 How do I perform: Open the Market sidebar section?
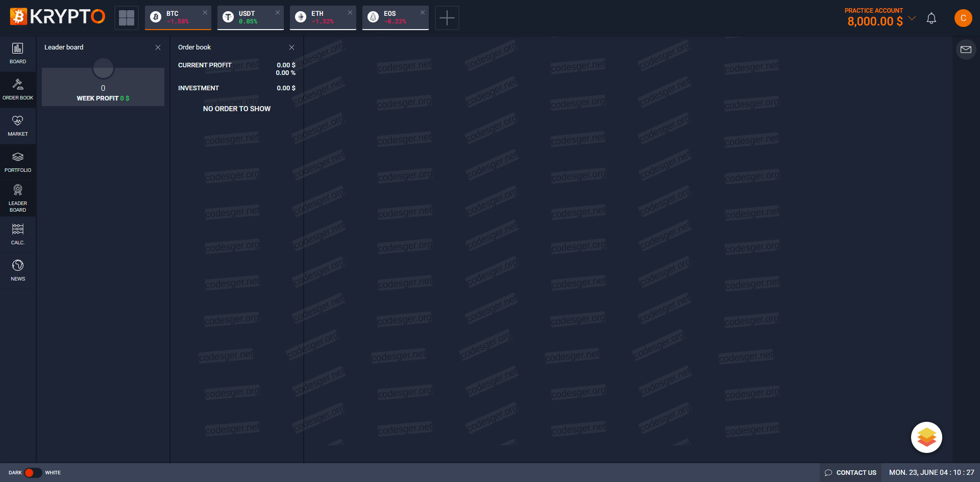click(x=18, y=126)
